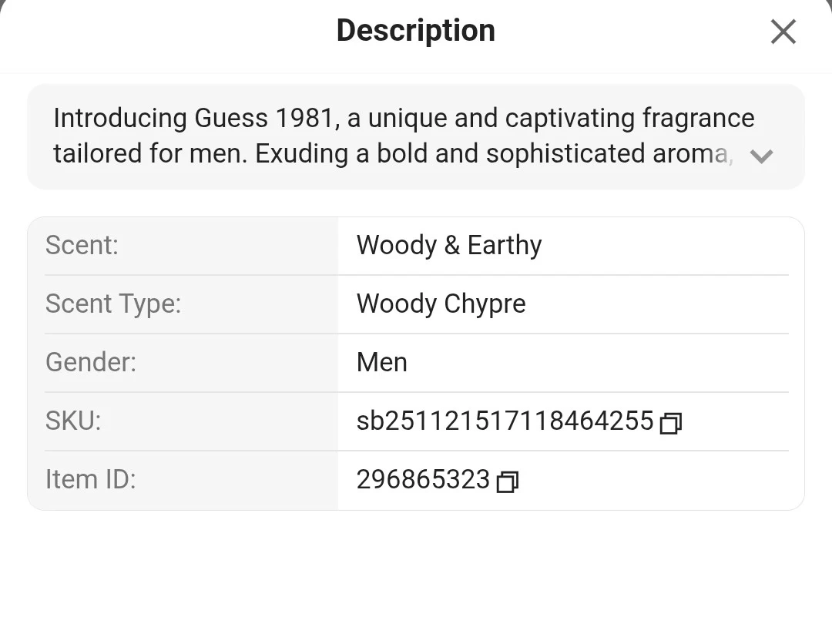Click the Guess 1981 description text
The width and height of the screenshot is (832, 644).
pos(404,136)
